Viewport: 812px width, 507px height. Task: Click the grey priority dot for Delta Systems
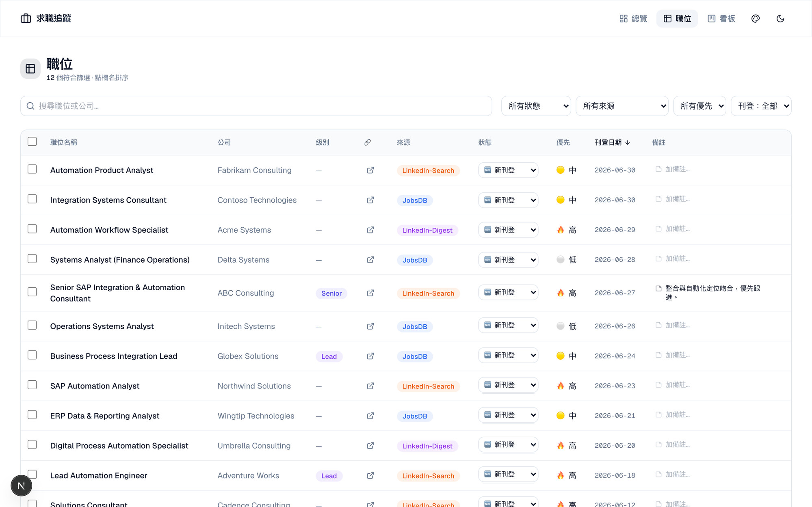[561, 259]
